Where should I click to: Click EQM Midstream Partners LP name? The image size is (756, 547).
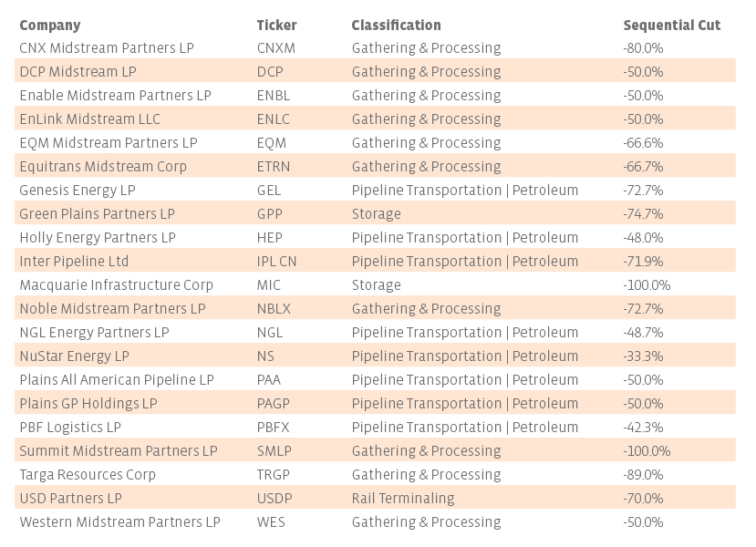108,143
